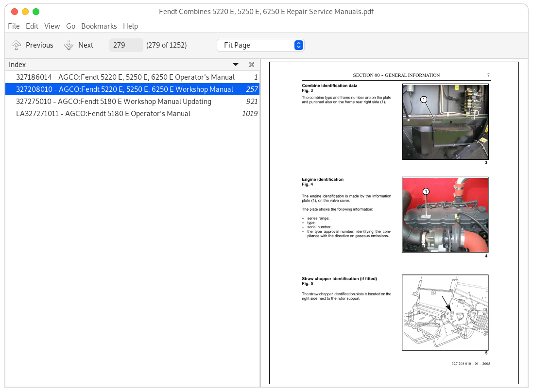
Task: Open the View menu
Action: tap(52, 26)
